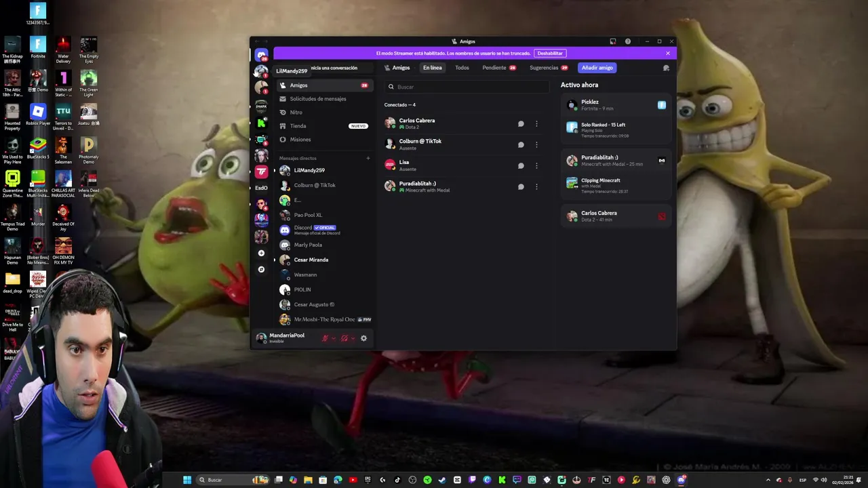The height and width of the screenshot is (488, 868).
Task: Open the EsdO server icon
Action: (261, 188)
